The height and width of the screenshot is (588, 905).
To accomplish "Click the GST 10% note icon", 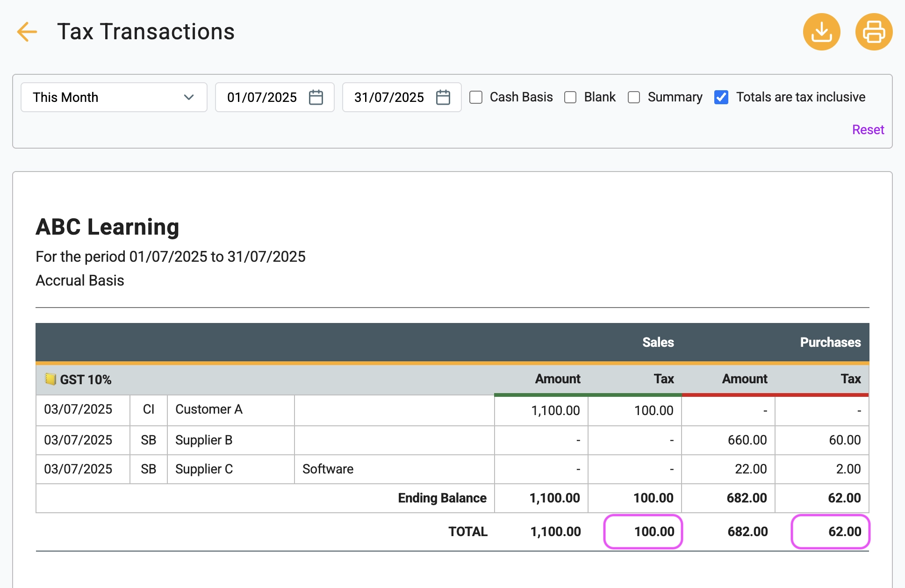I will 50,379.
